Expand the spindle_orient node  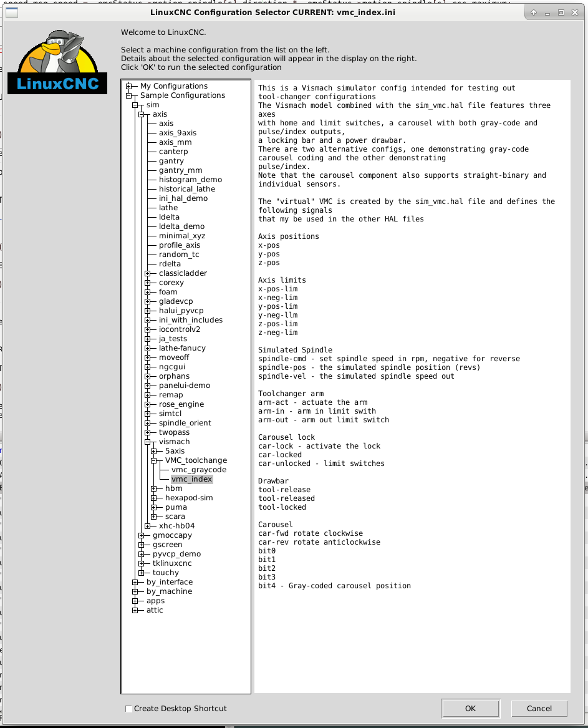coord(148,423)
